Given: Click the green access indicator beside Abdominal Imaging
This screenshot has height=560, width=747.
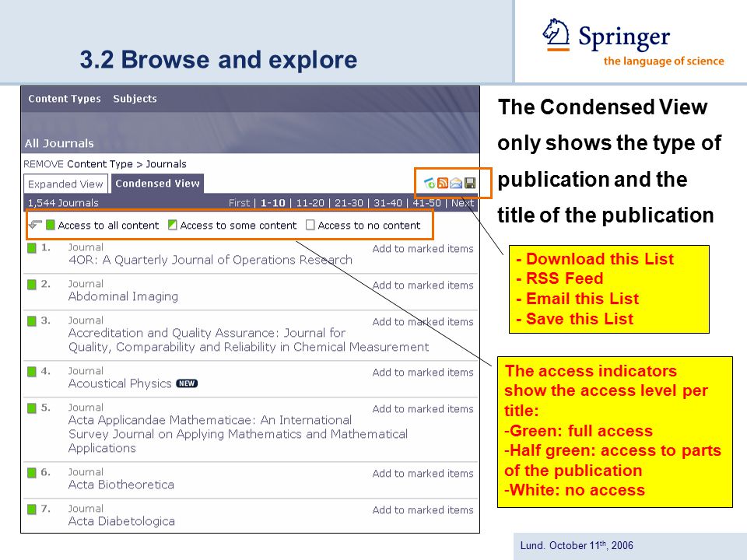Looking at the screenshot, I should [x=32, y=285].
